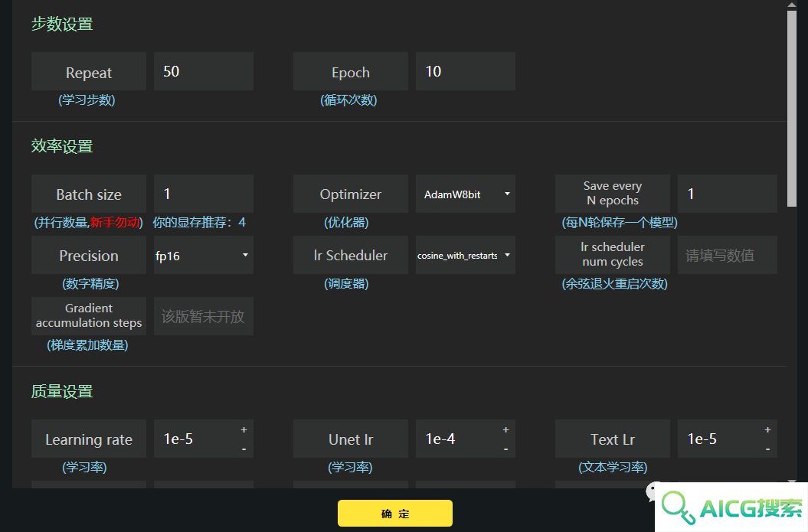The height and width of the screenshot is (532, 808).
Task: Click the Batch size label box
Action: (89, 194)
